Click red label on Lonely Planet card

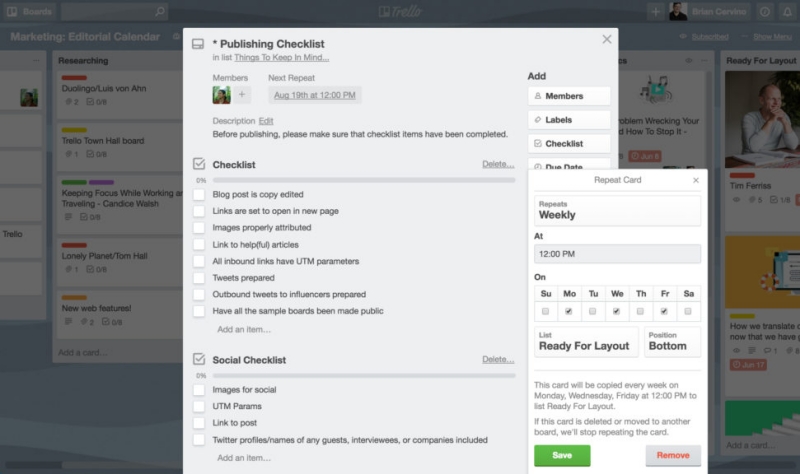pyautogui.click(x=74, y=245)
